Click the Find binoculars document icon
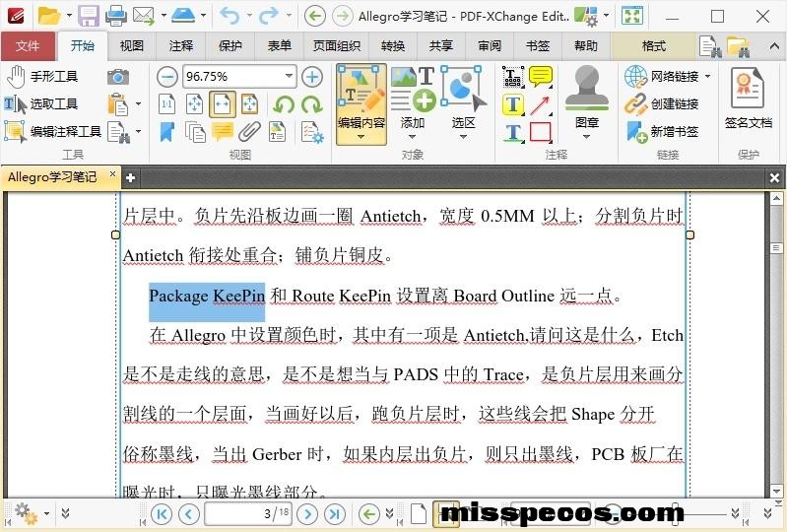787x532 pixels. [119, 132]
